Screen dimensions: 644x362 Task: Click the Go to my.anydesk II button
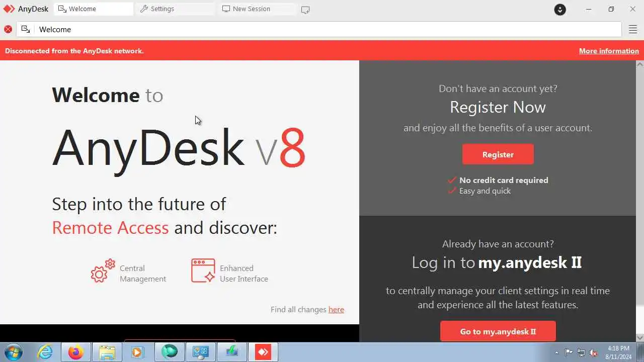(x=498, y=331)
